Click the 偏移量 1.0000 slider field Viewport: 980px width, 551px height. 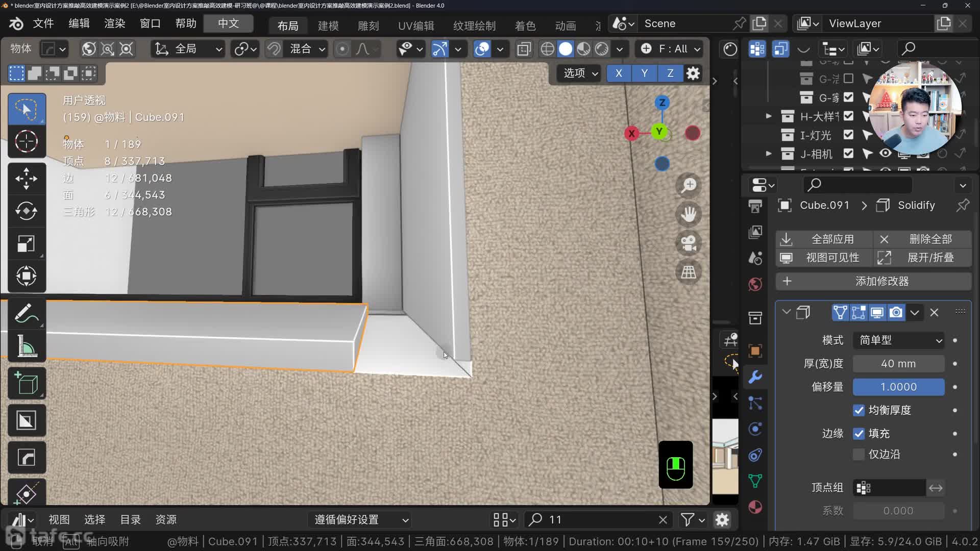click(x=898, y=387)
